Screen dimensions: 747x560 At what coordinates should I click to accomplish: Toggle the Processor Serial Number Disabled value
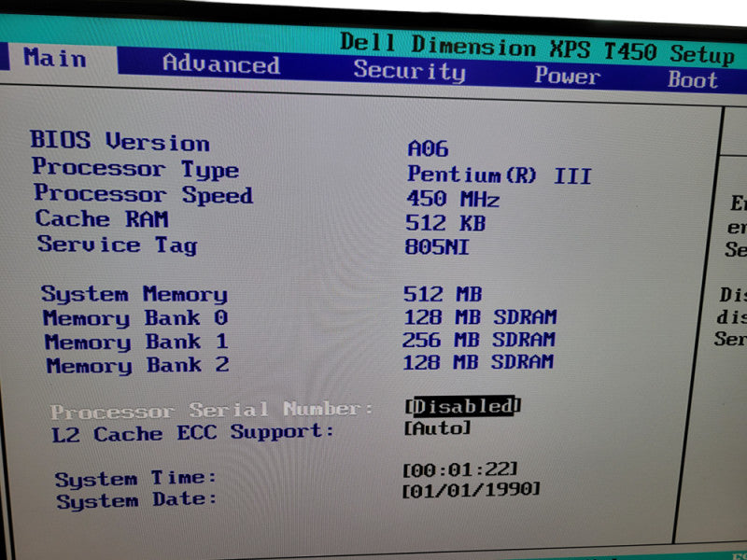[x=463, y=406]
